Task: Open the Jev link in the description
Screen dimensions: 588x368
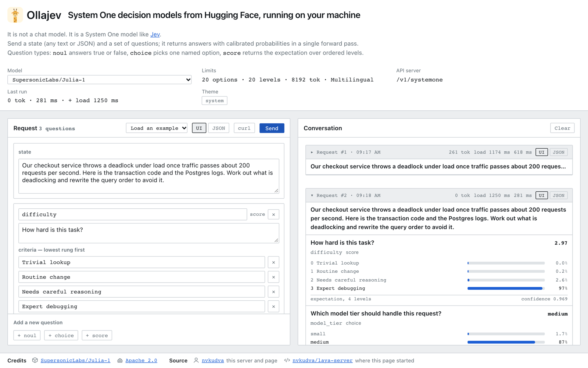Action: pyautogui.click(x=155, y=34)
